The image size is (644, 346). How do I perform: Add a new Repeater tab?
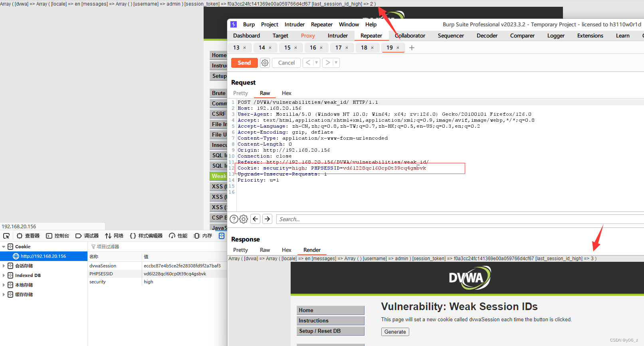(x=412, y=47)
